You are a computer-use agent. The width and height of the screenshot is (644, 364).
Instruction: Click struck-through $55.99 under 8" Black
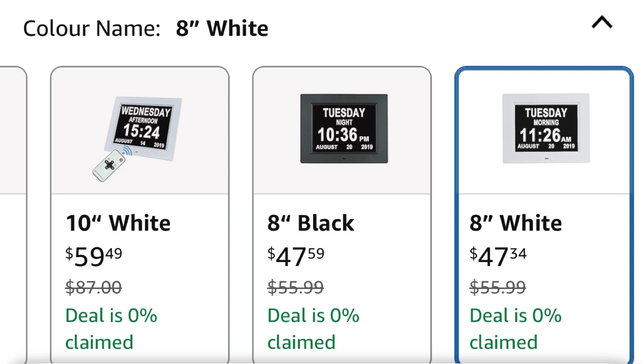[x=296, y=287]
